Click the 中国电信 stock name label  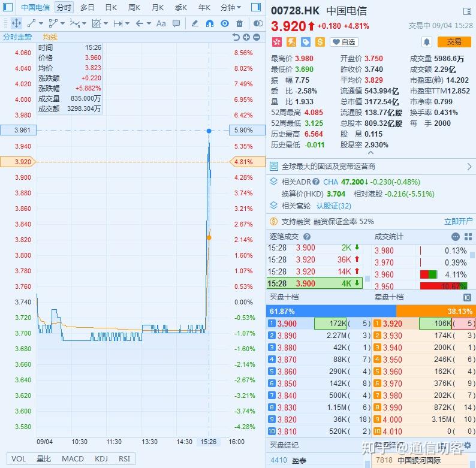[35, 7]
